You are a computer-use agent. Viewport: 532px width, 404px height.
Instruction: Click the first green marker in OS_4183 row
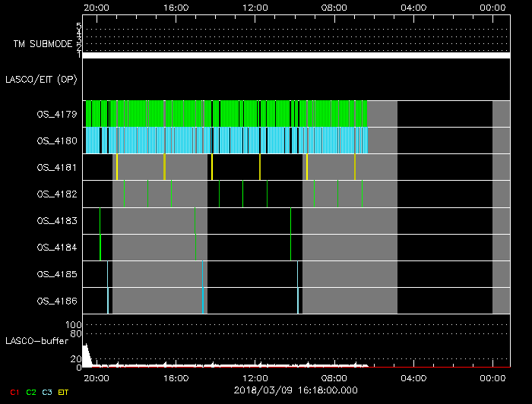coord(100,221)
